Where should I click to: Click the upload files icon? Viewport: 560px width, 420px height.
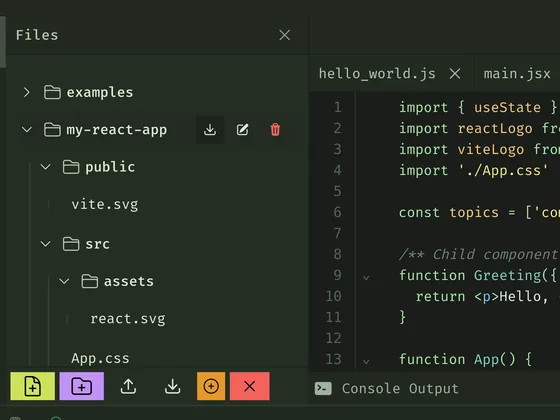pyautogui.click(x=128, y=386)
